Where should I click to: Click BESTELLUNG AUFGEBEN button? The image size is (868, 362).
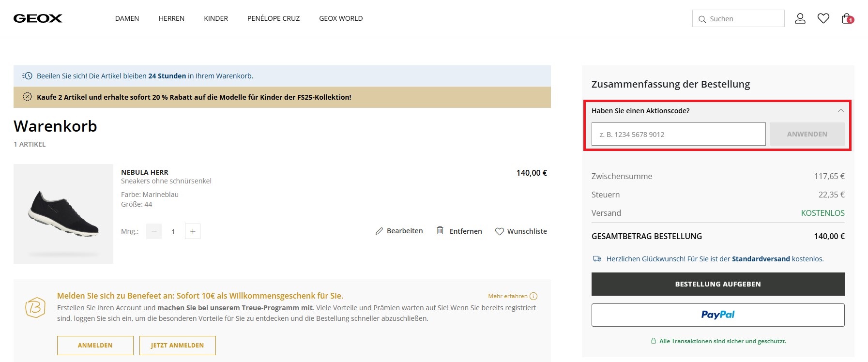click(x=718, y=284)
